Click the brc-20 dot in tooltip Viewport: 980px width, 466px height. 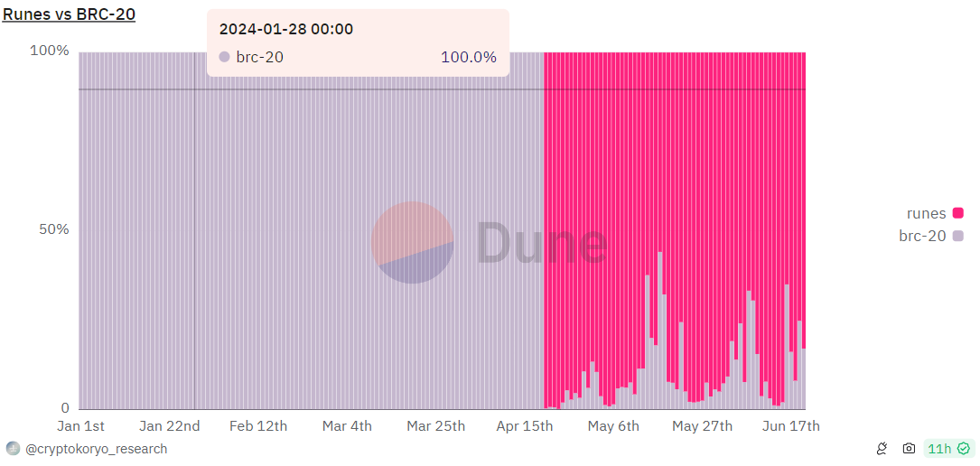tap(225, 58)
